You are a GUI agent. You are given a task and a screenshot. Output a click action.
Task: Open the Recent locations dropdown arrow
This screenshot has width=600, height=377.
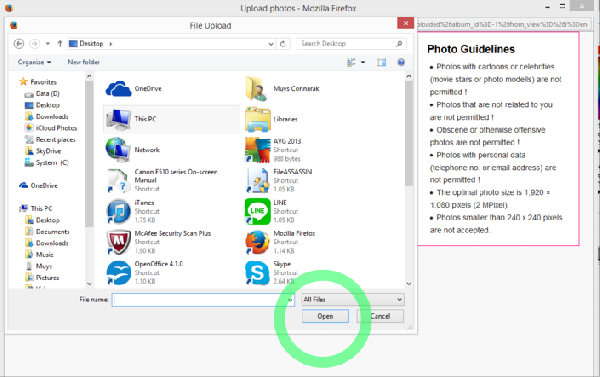coord(48,44)
